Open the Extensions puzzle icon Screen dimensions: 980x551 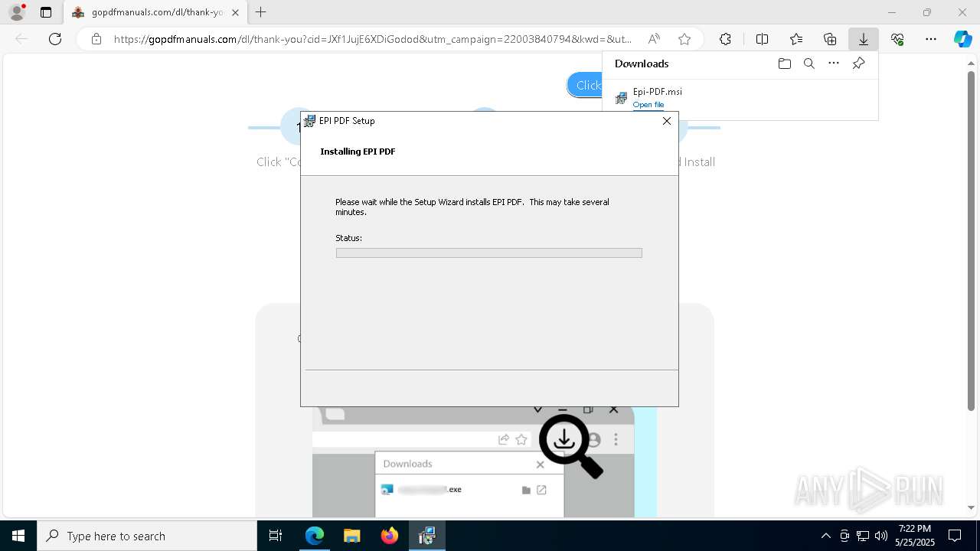[725, 39]
